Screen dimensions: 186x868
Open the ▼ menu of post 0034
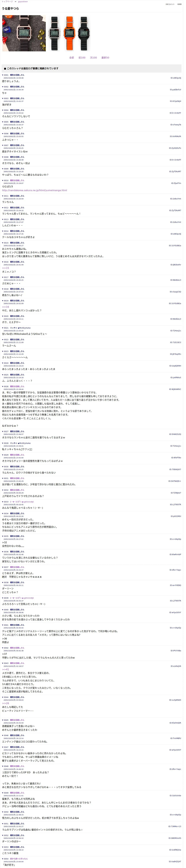click(3, 514)
